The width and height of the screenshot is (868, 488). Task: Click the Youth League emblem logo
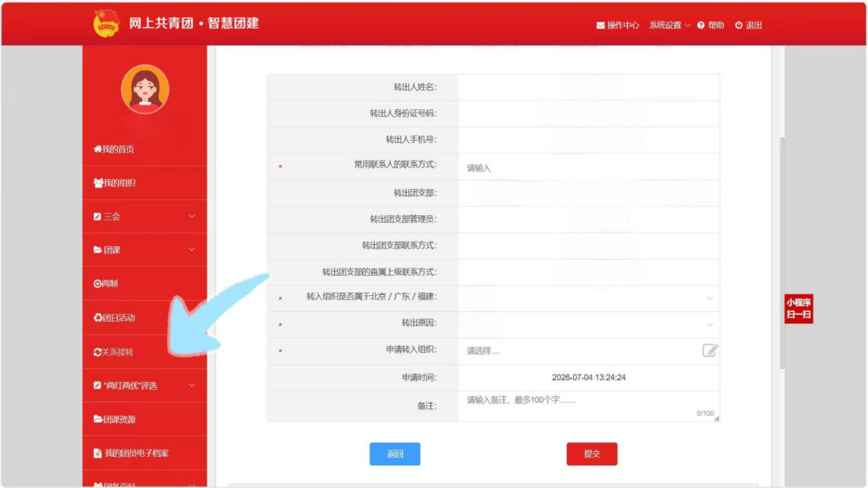click(106, 23)
